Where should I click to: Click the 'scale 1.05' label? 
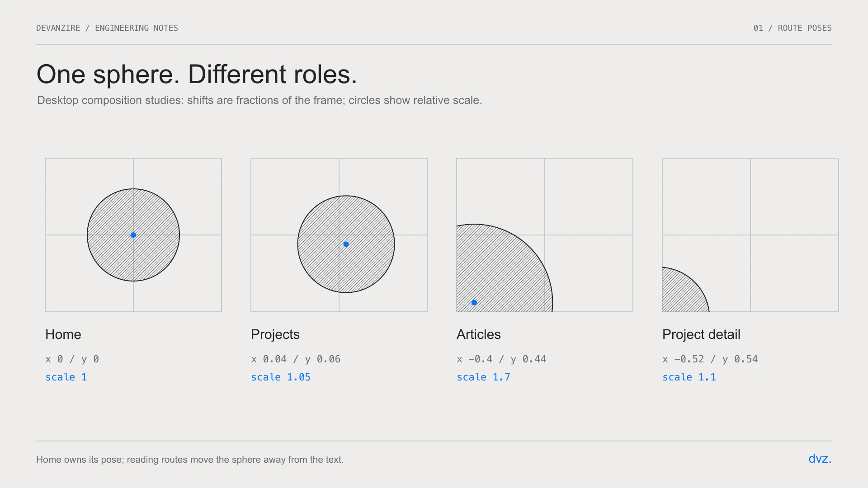tap(281, 377)
